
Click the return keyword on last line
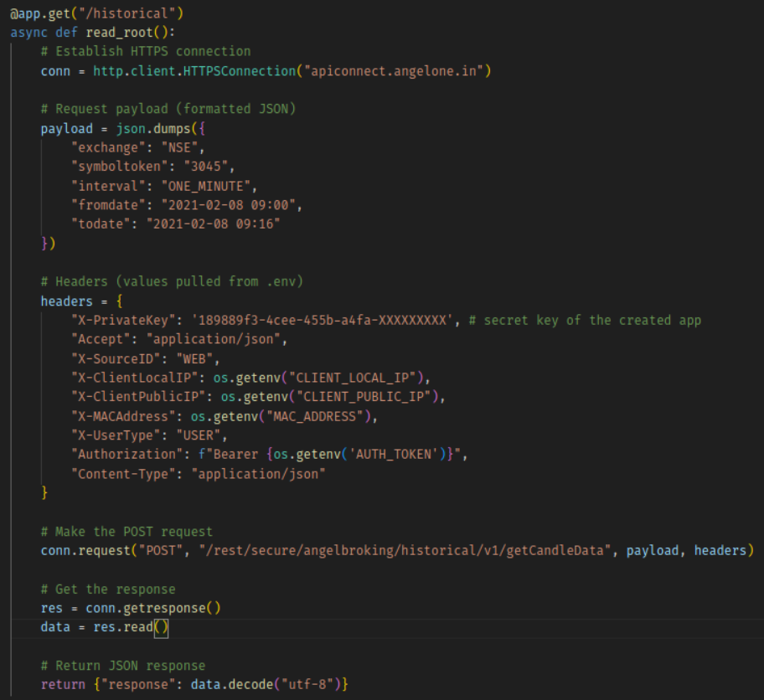click(x=64, y=684)
